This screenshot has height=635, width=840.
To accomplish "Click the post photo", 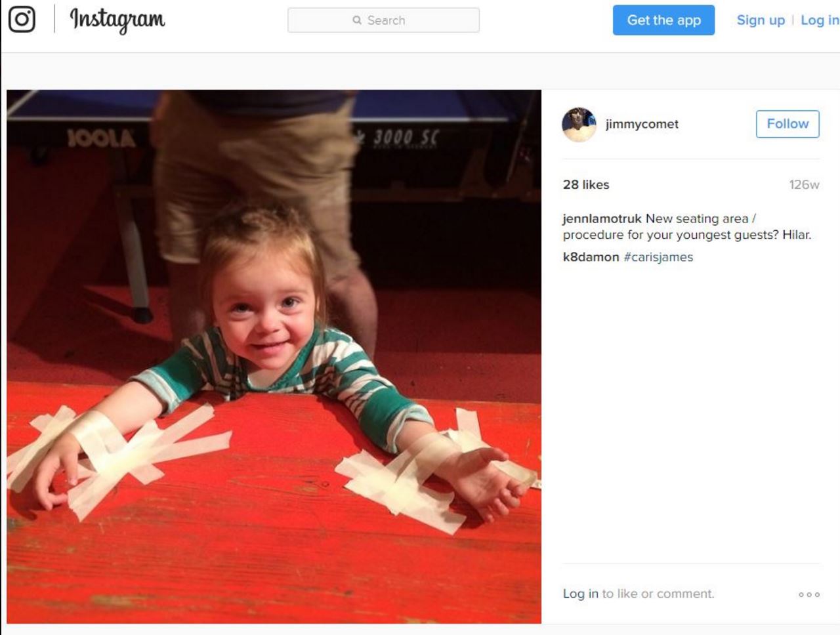I will [x=274, y=357].
